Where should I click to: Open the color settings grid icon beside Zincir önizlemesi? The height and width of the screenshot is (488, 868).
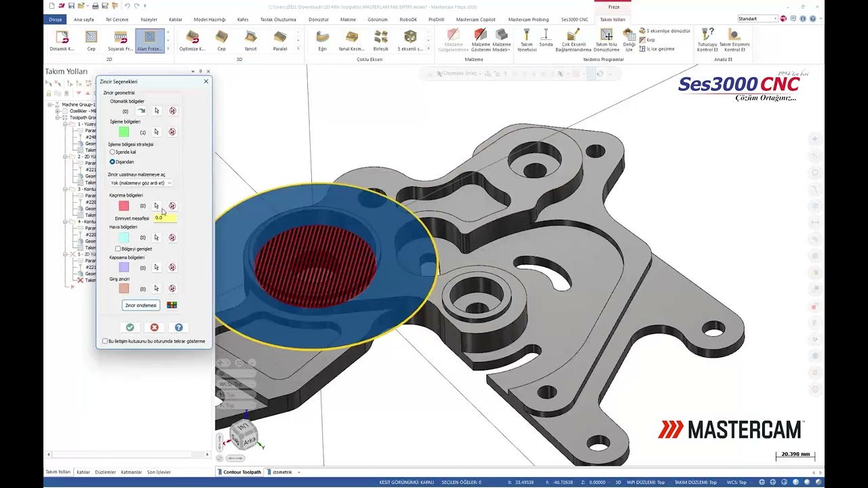[172, 305]
